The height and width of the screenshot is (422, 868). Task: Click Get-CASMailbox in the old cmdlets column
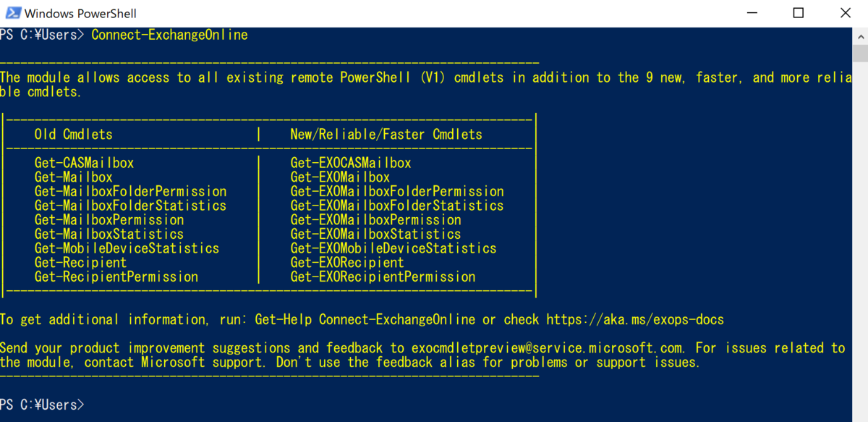(84, 163)
